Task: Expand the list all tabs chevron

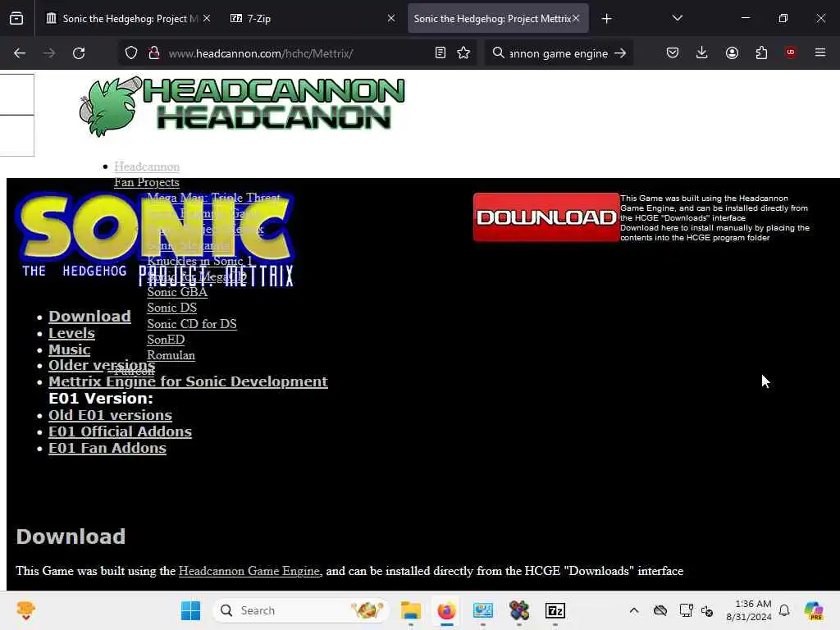Action: click(677, 18)
